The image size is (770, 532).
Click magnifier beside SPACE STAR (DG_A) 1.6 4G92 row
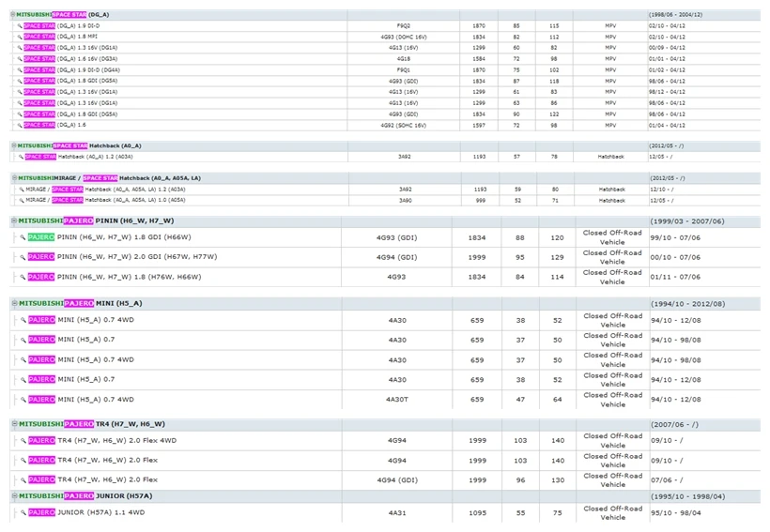(x=20, y=125)
